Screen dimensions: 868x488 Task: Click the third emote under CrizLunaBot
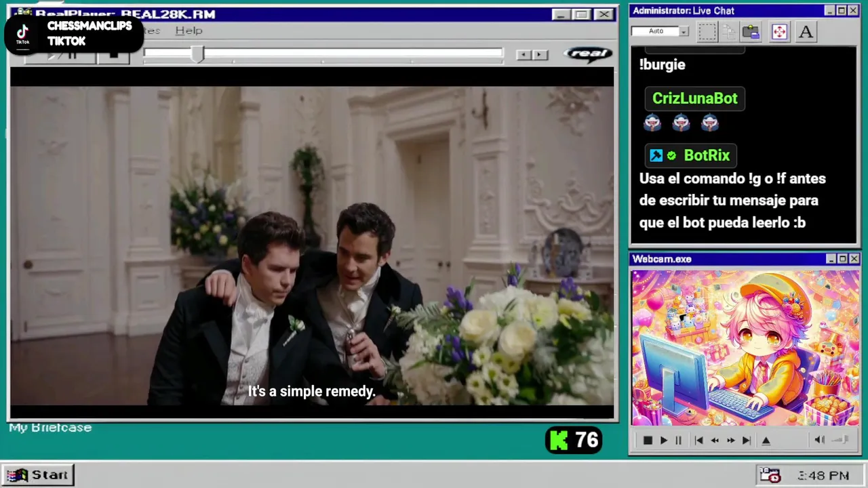coord(709,122)
